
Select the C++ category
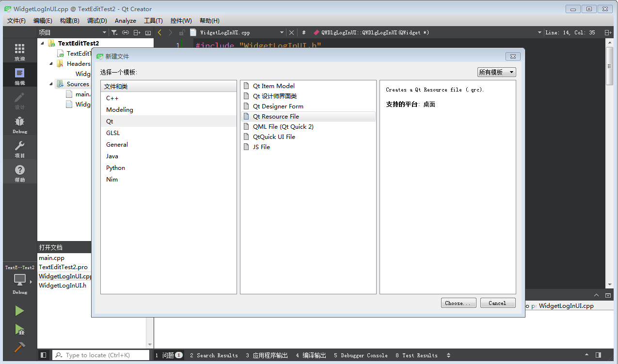coord(169,98)
